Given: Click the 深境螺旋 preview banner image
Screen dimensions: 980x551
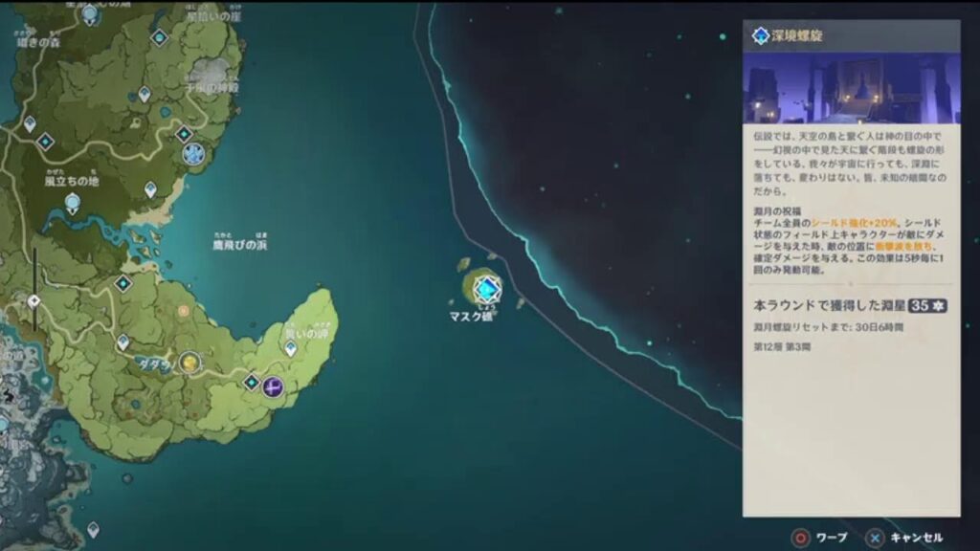Looking at the screenshot, I should (x=851, y=88).
